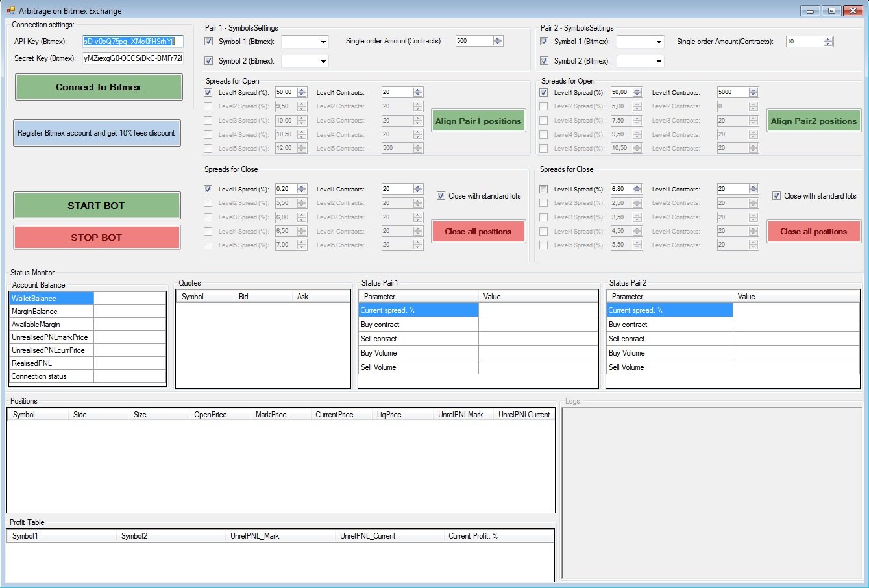Open Pair 1 Symbol 1 dropdown
The image size is (869, 588).
coord(305,42)
